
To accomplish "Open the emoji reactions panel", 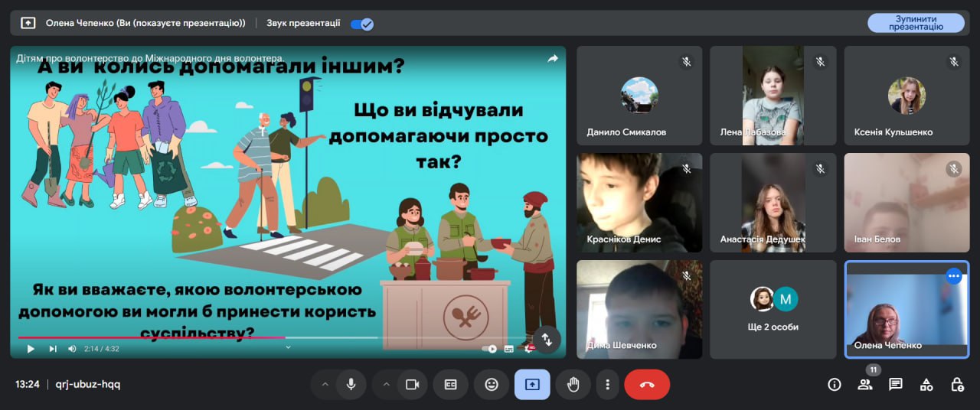I will tap(492, 385).
